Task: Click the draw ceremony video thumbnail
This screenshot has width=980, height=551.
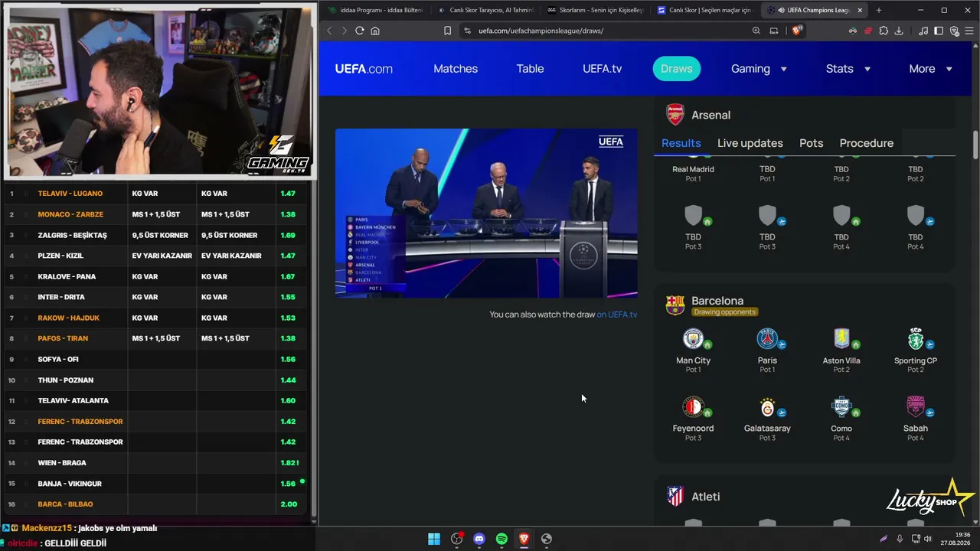Action: point(486,213)
